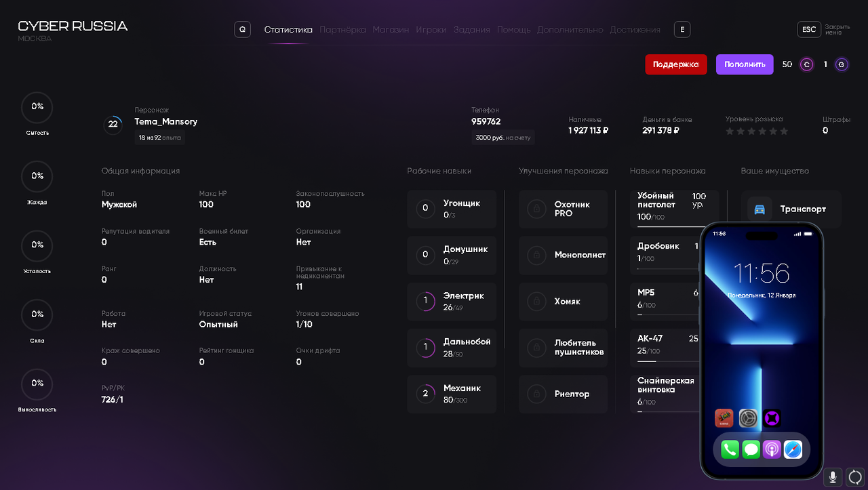Open the Дополнительно tab
868x490 pixels.
pyautogui.click(x=570, y=30)
